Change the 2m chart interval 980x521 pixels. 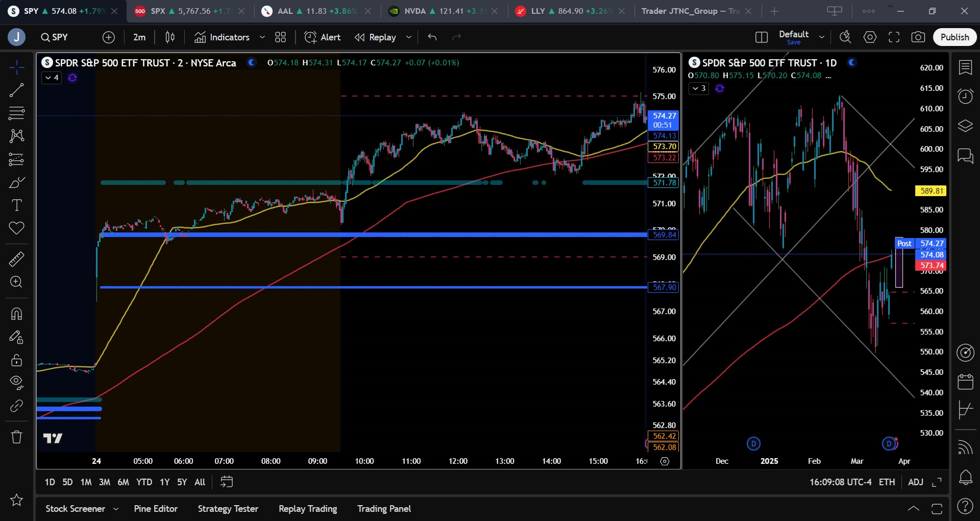(139, 37)
